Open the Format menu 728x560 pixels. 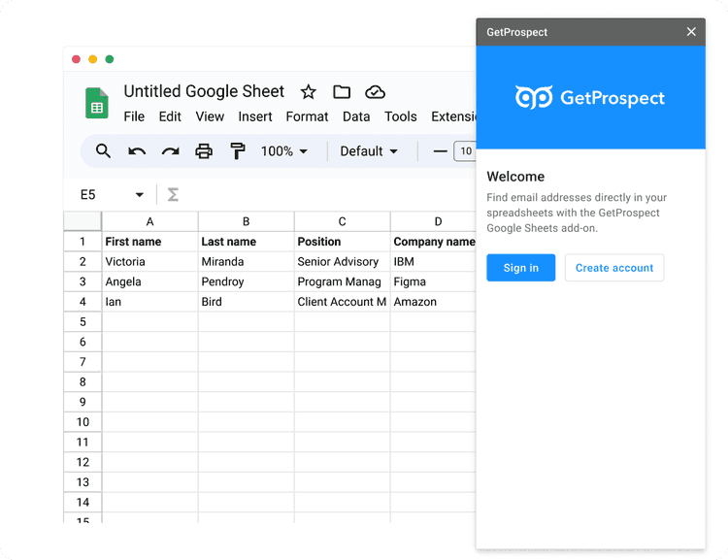[x=307, y=116]
